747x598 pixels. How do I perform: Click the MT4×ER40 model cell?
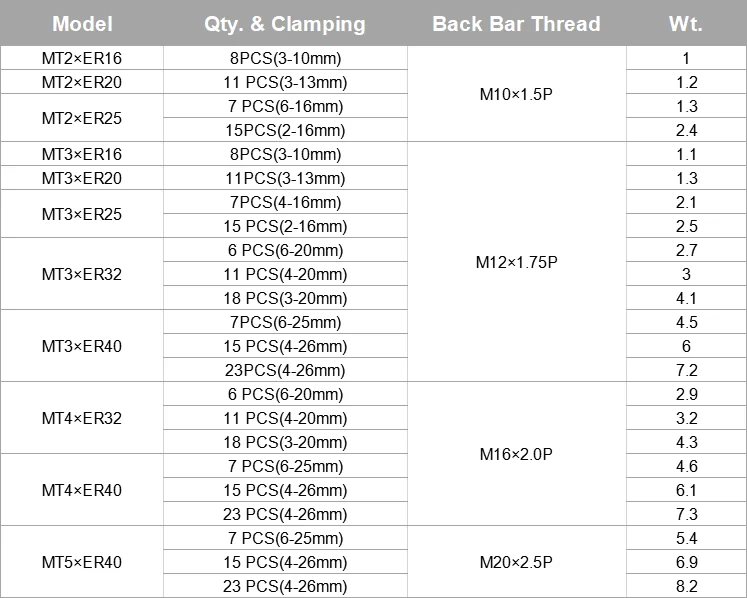click(82, 490)
